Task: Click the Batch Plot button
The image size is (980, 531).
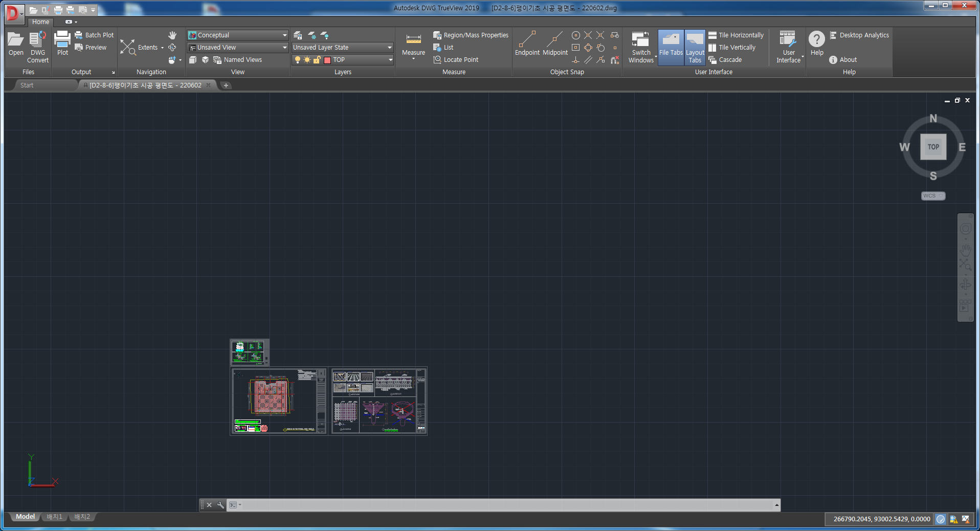Action: (x=94, y=35)
